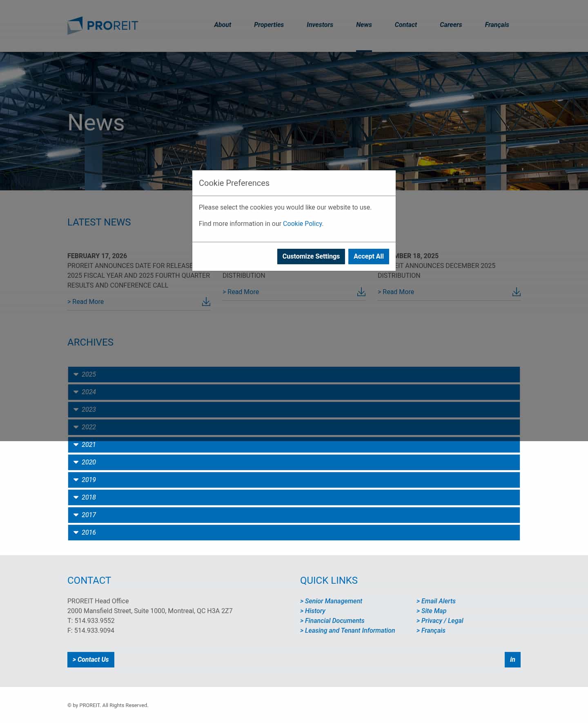
Task: Click the 'QUICK LINKS' heading
Action: [329, 580]
